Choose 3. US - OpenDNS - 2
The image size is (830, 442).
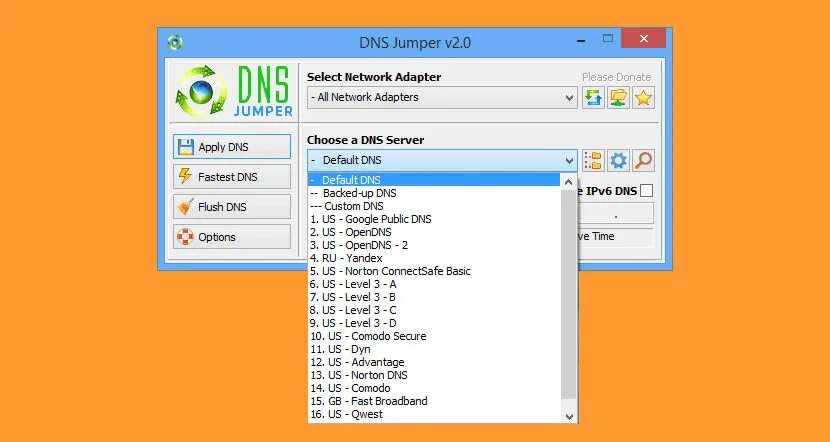[x=434, y=245]
